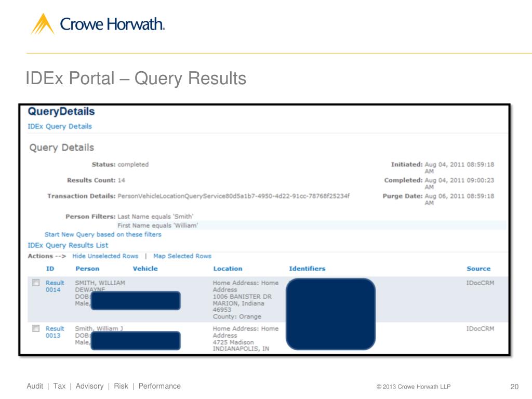Open the Result 0014 link

(x=55, y=286)
